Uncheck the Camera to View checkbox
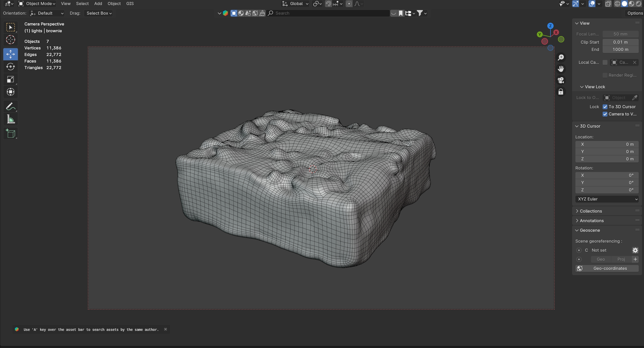This screenshot has height=348, width=644. 605,114
